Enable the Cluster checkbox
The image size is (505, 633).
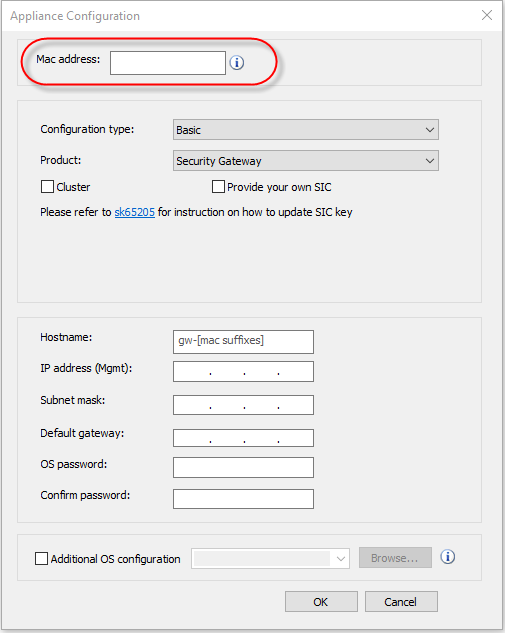[x=47, y=187]
